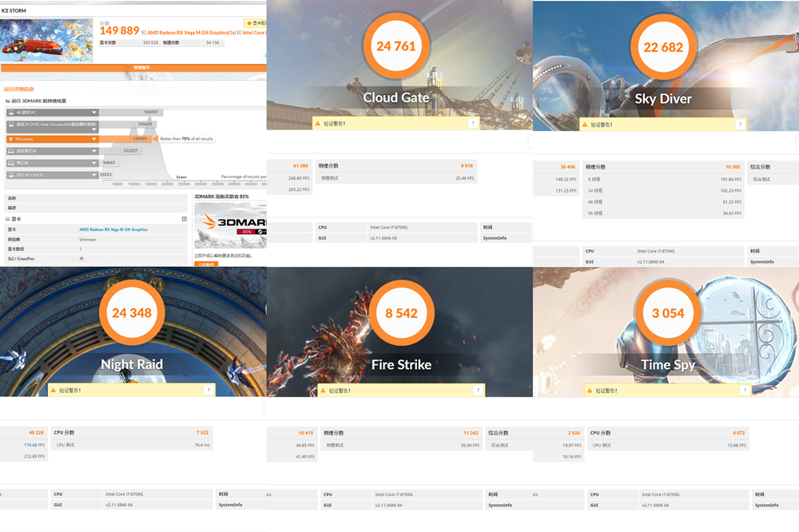Click the Sky Diver score circle 22 682
Image resolution: width=799 pixels, height=532 pixels.
663,47
